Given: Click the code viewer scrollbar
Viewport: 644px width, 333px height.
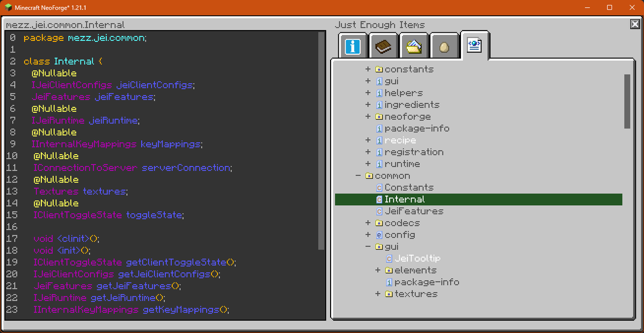Looking at the screenshot, I should coord(321,141).
